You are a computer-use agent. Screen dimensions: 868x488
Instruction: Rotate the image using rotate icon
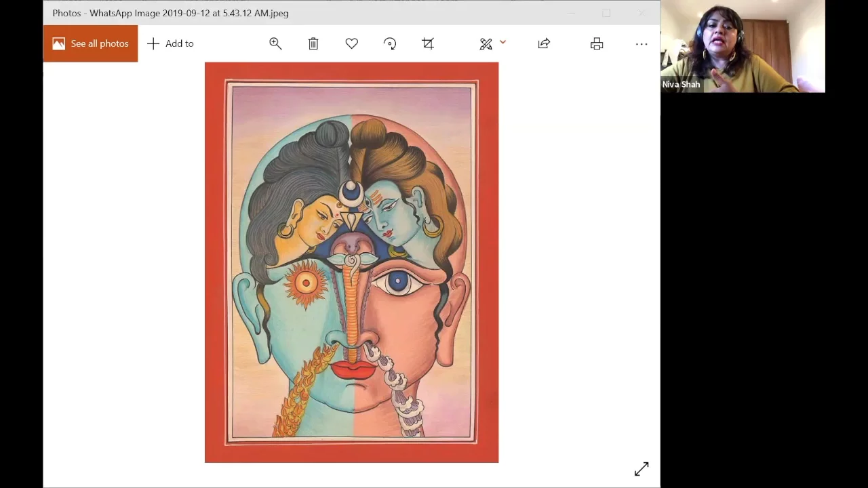[390, 43]
